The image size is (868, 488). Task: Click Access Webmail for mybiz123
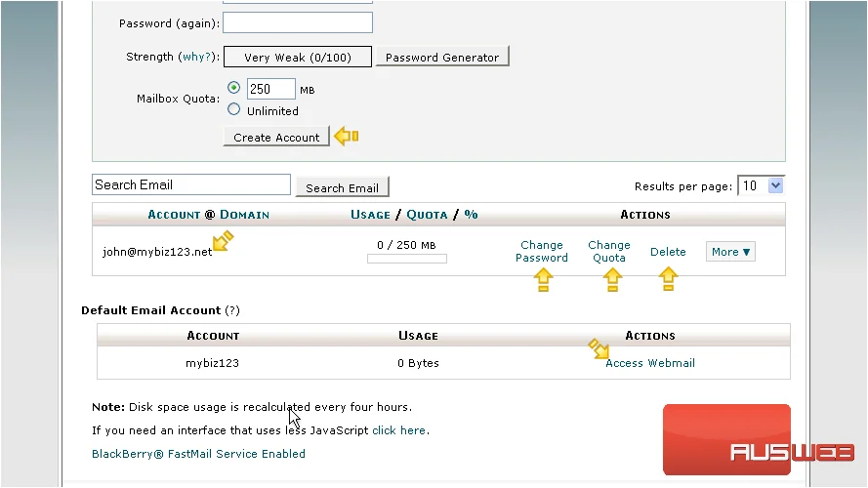point(650,363)
